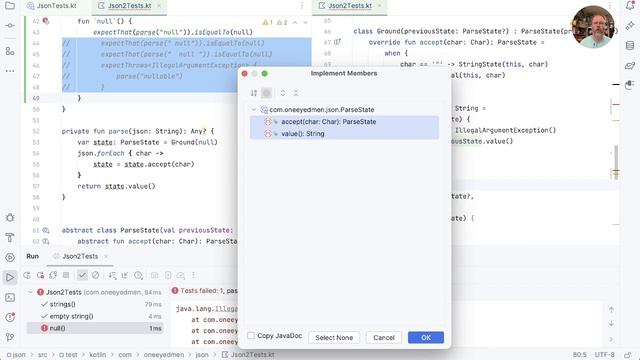Open the Commit tool window
The image size is (640, 360).
(10, 25)
